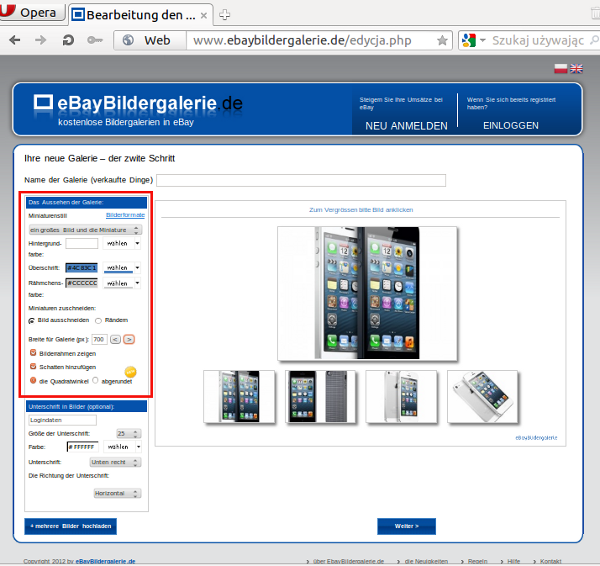Select the third white iPhone thumbnail

click(x=401, y=396)
